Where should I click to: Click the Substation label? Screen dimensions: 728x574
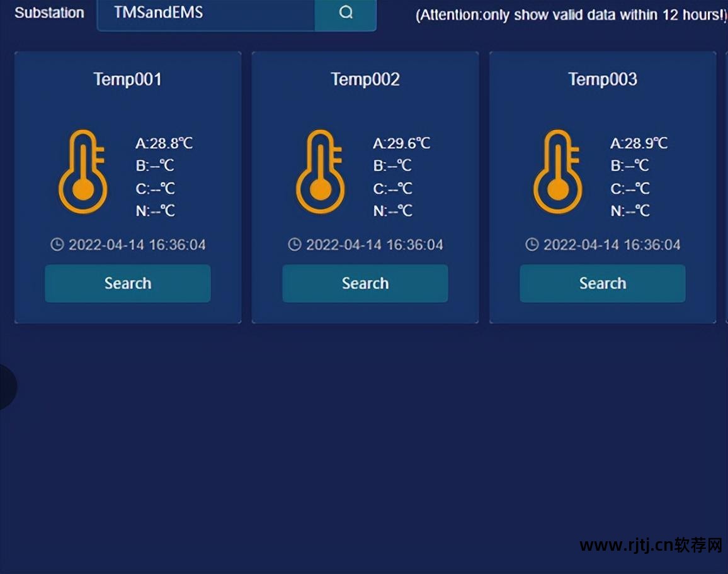[49, 13]
